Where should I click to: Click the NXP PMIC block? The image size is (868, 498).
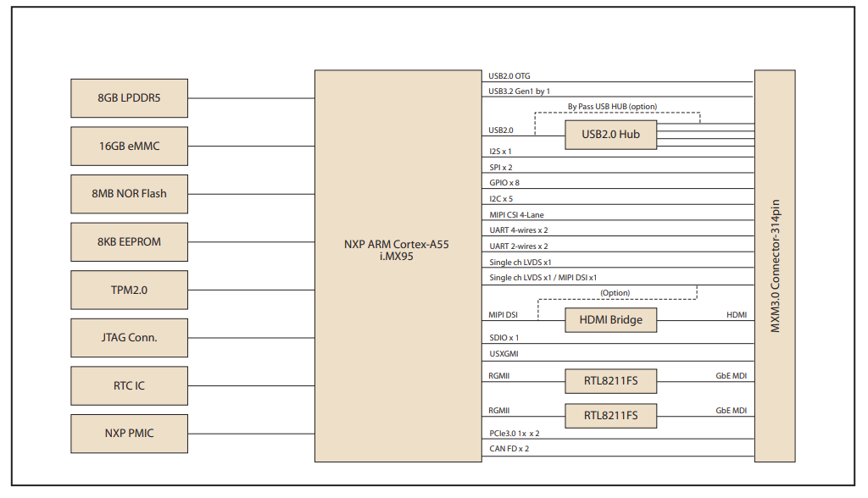[129, 433]
